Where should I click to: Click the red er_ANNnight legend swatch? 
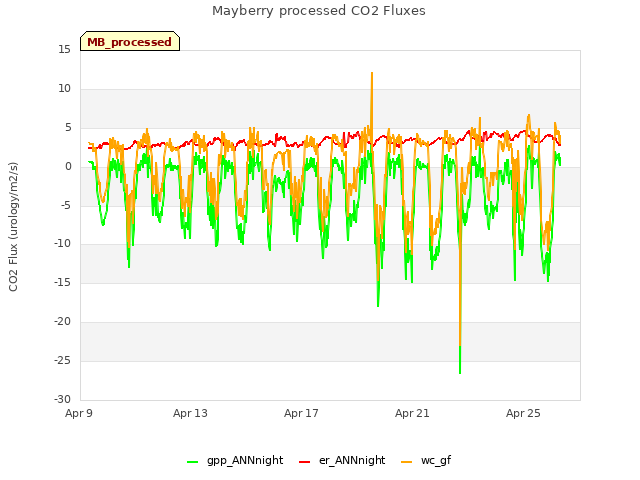point(304,462)
